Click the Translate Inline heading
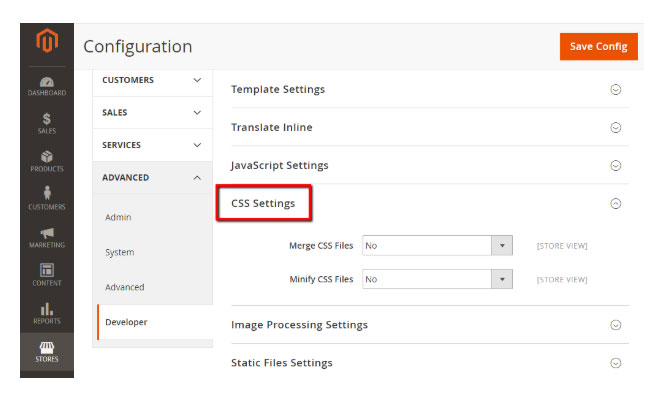 tap(271, 127)
